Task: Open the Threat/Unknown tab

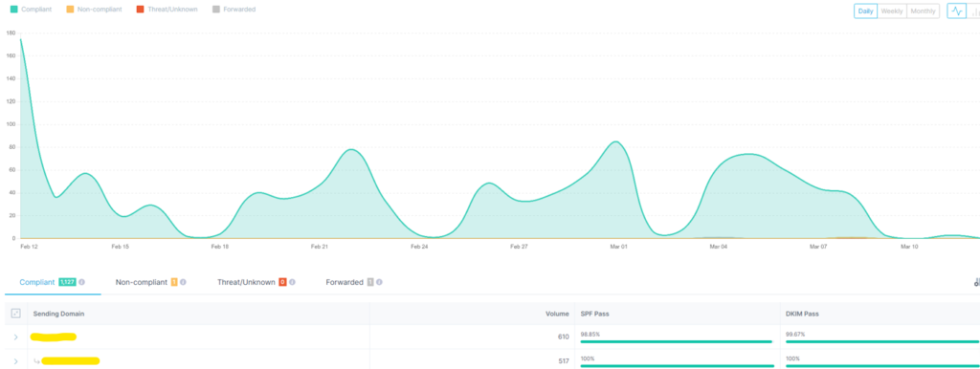Action: pyautogui.click(x=256, y=282)
